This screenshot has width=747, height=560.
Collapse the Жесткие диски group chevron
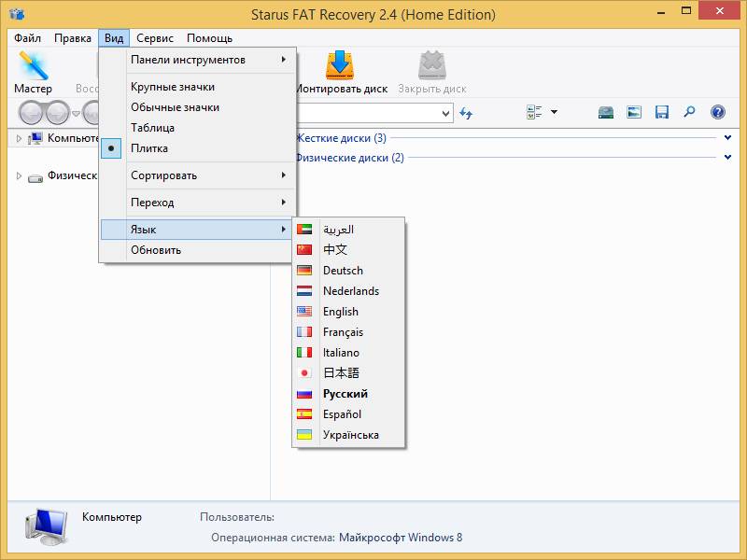[x=727, y=138]
